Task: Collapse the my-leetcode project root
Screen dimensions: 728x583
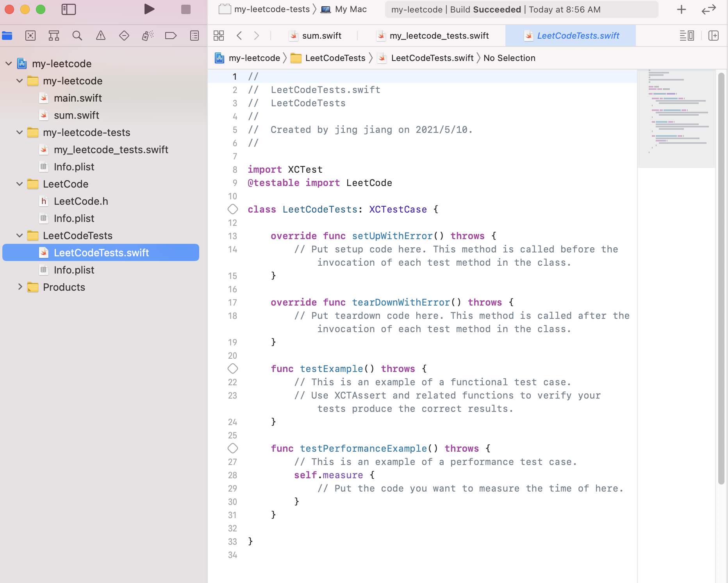Action: [9, 64]
